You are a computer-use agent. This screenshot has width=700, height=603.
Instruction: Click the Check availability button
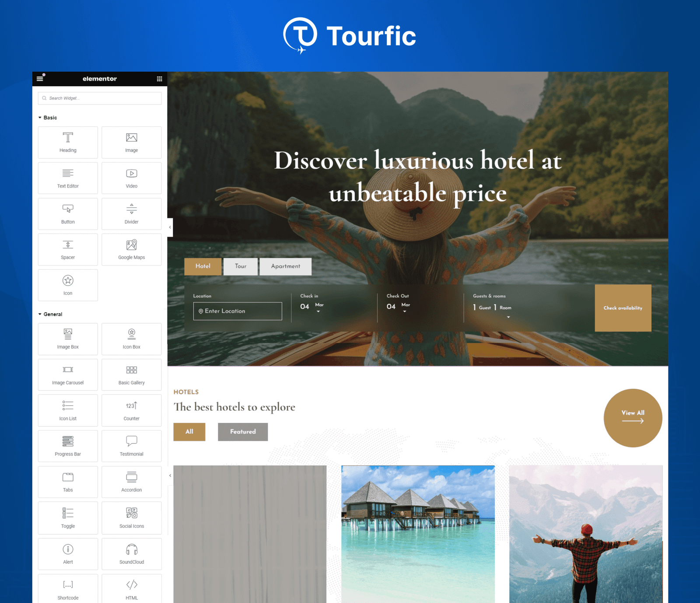tap(623, 308)
